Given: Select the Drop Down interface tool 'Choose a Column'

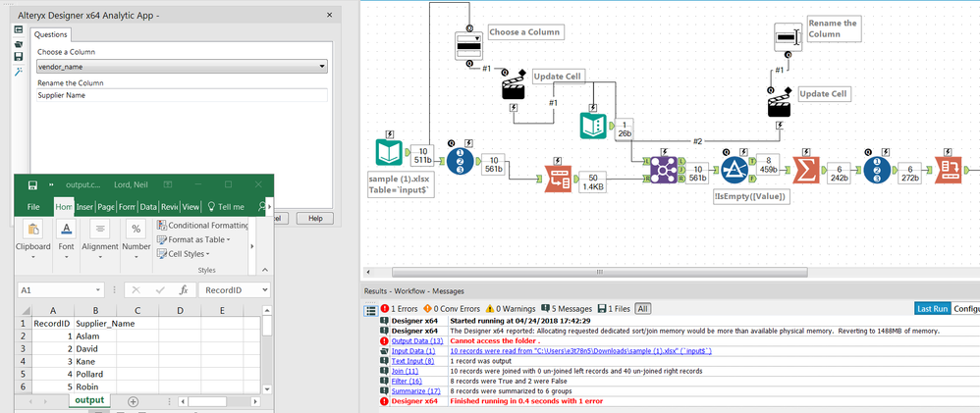Looking at the screenshot, I should (x=468, y=46).
